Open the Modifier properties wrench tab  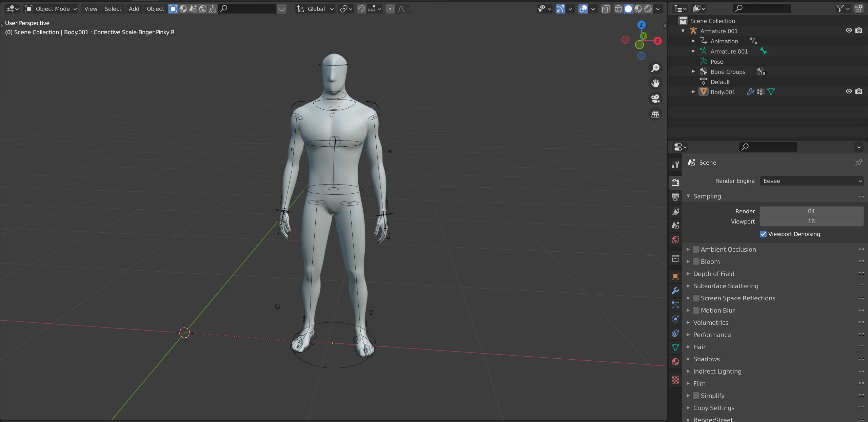(675, 291)
